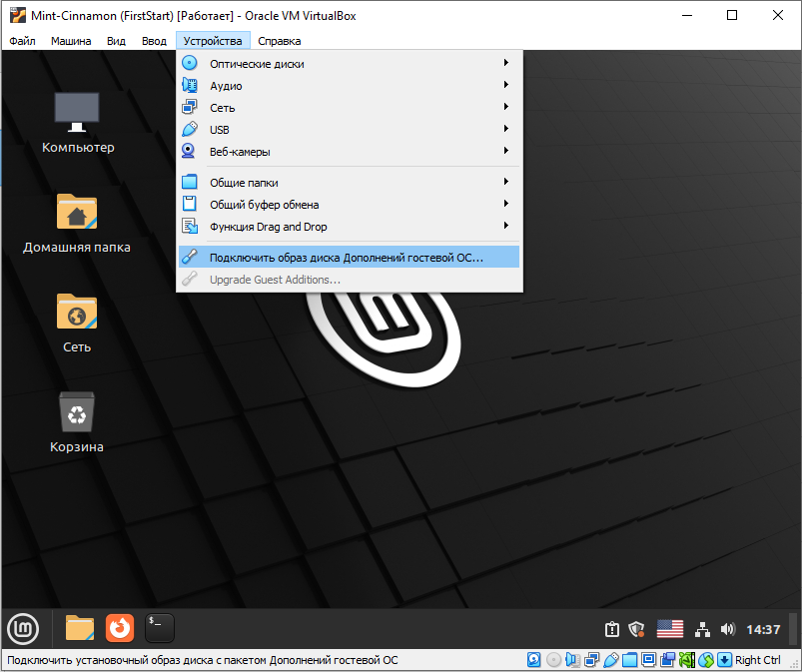The height and width of the screenshot is (672, 802).
Task: Click the mouse integration status bar icon
Action: pyautogui.click(x=706, y=660)
